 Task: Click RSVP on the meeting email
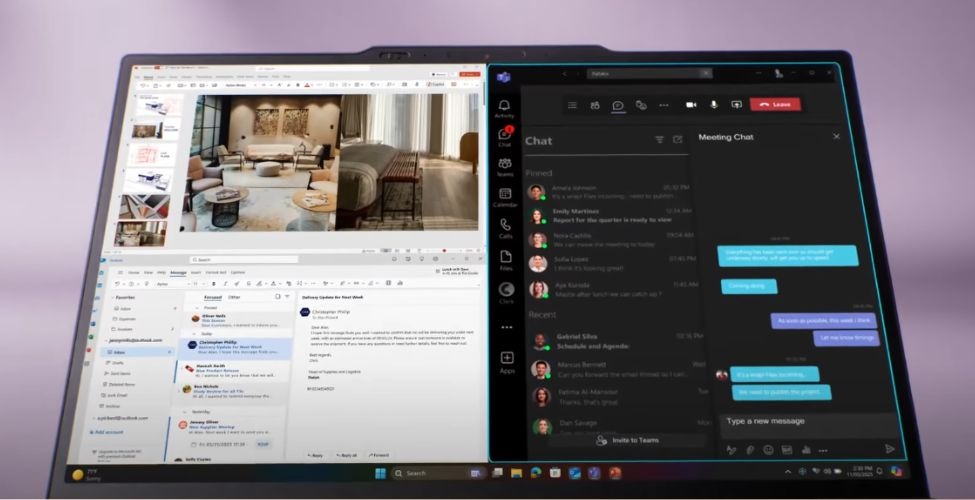pos(263,444)
